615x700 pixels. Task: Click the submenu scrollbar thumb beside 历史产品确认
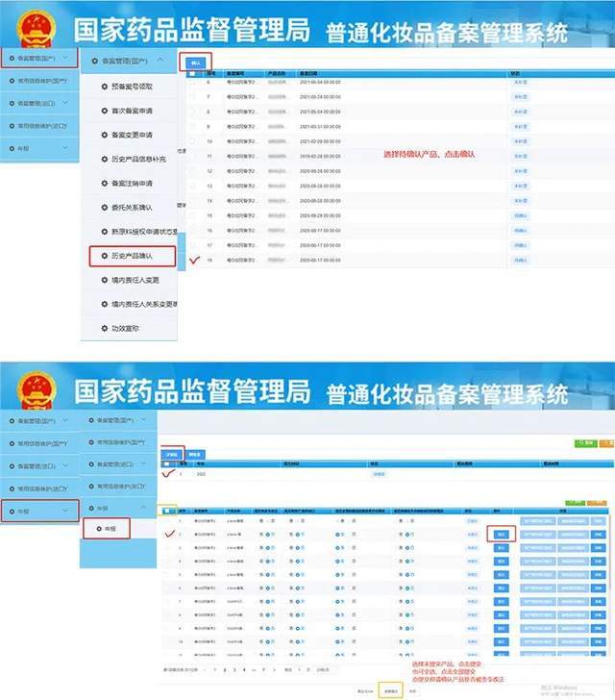[x=182, y=251]
